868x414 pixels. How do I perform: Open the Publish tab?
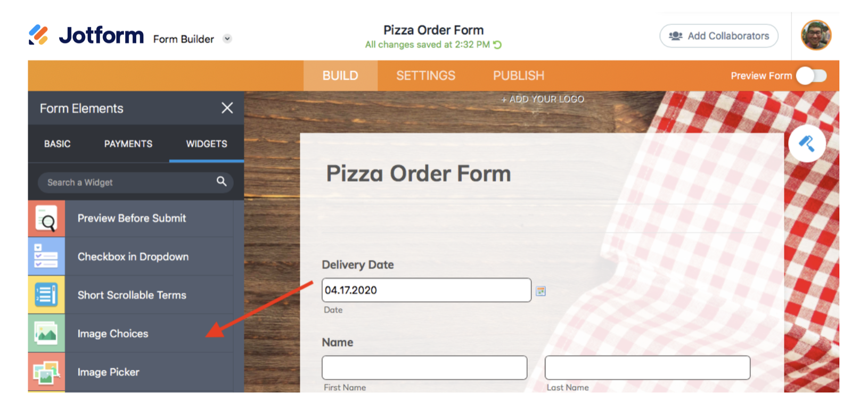(518, 76)
